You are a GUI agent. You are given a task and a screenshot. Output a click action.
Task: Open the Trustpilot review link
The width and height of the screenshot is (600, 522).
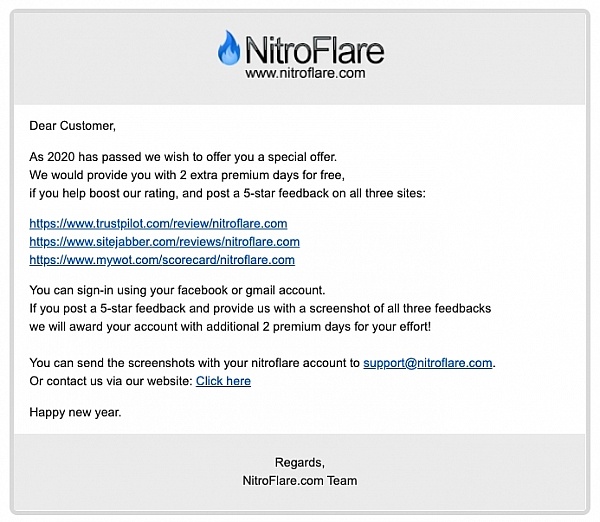coord(158,223)
